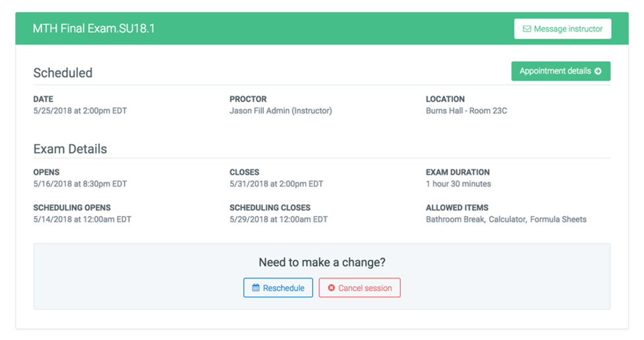Click the red X icon on Cancel session
Screen dimensions: 644x340
click(x=332, y=288)
